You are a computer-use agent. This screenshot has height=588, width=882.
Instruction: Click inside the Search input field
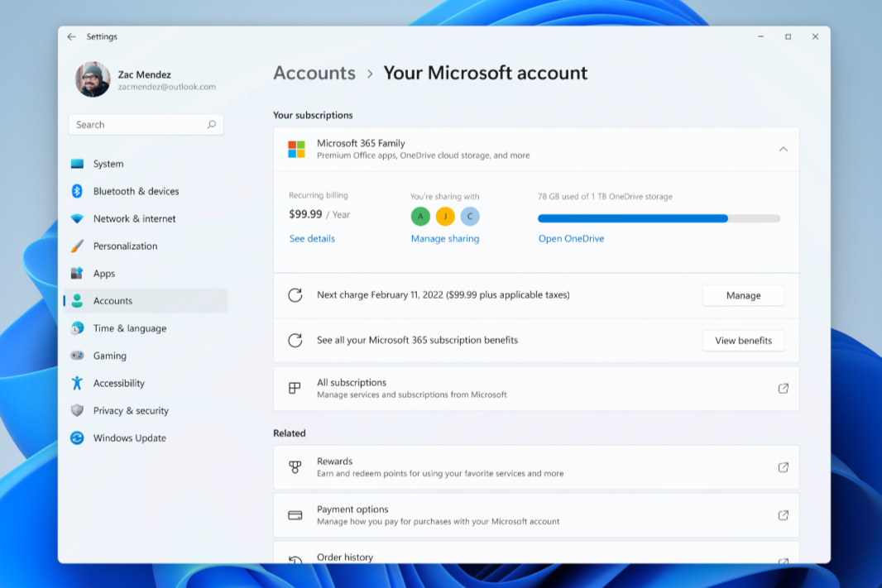[x=137, y=125]
